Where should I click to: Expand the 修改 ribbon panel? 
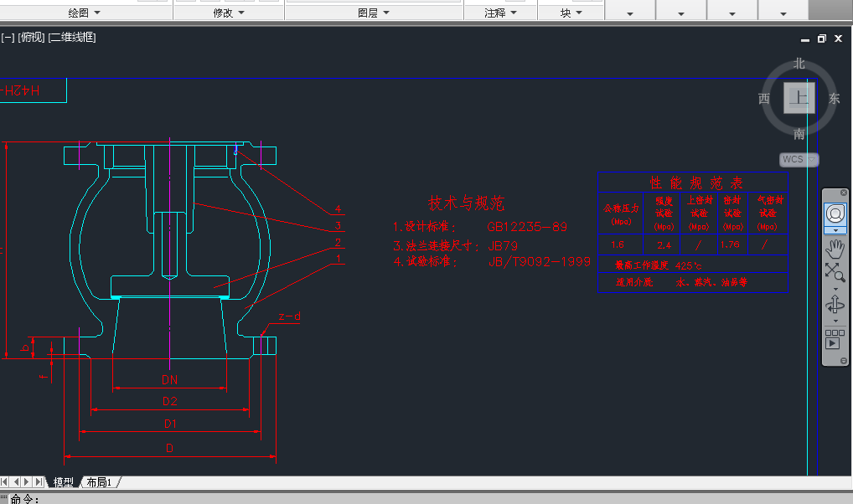229,13
